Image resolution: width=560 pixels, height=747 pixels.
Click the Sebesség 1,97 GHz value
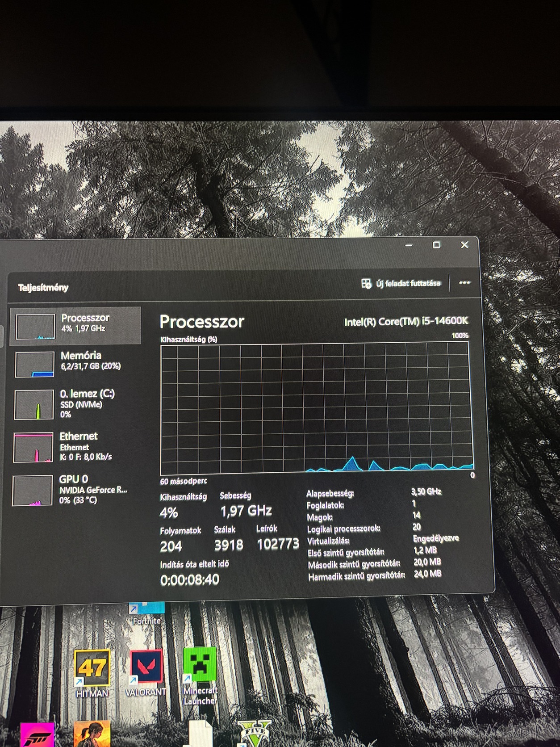pos(246,511)
